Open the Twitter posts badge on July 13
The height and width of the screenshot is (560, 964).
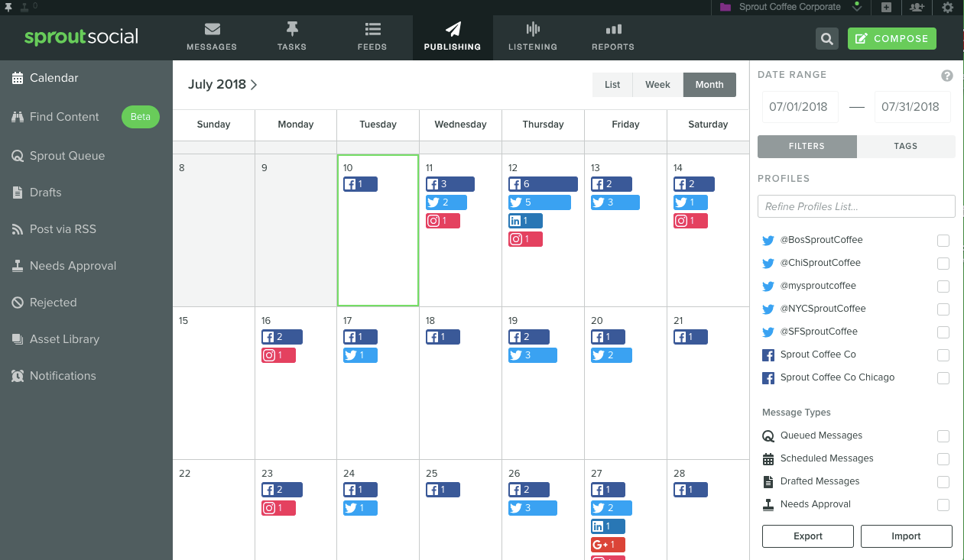(615, 202)
